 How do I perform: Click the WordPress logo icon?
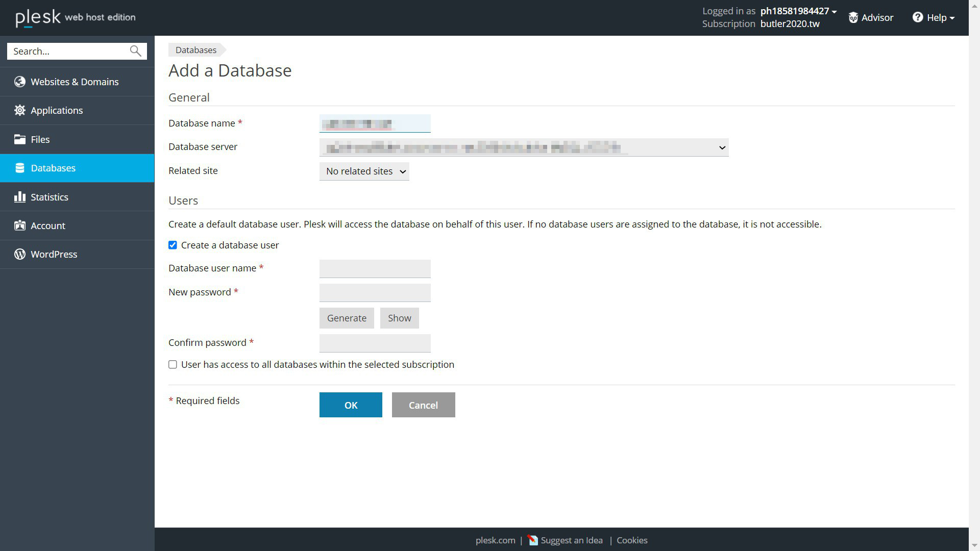[19, 254]
